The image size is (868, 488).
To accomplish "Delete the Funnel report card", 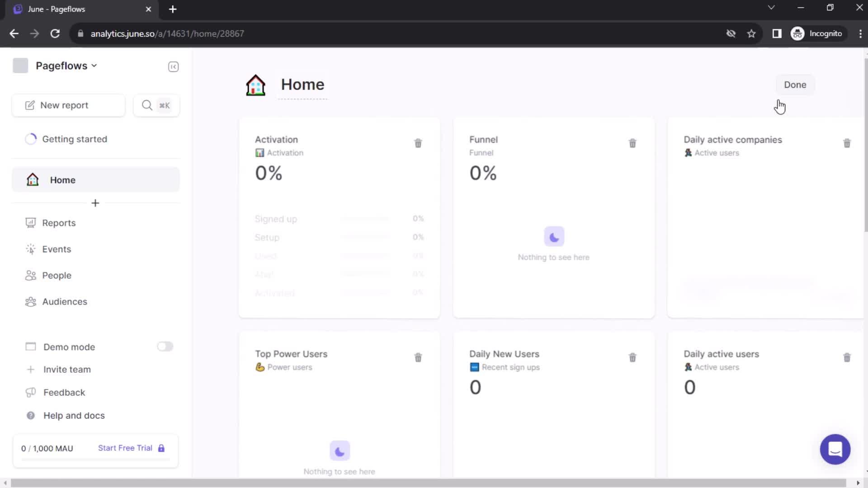I will (632, 143).
